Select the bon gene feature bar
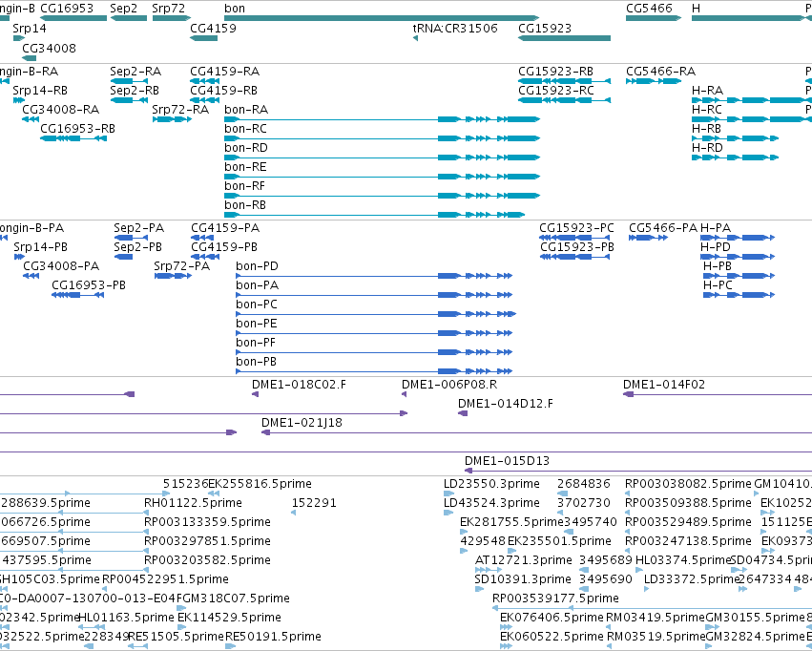The width and height of the screenshot is (812, 651). [382, 18]
